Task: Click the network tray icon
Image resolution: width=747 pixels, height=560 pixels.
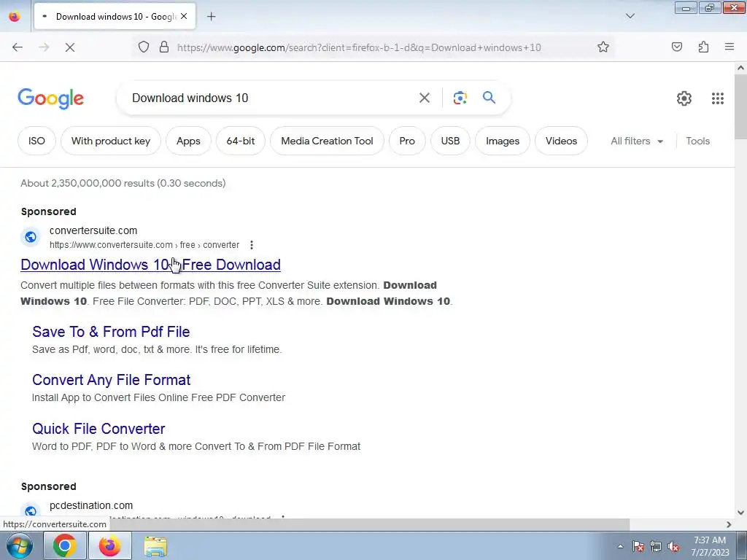Action: [x=656, y=546]
